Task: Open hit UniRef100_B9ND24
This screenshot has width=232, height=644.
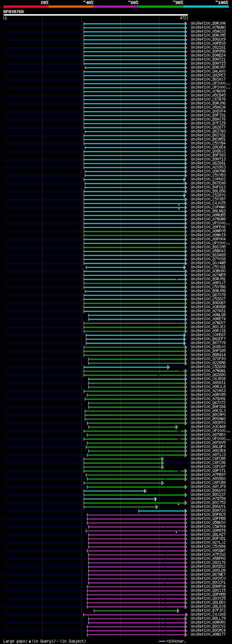Action: tap(208, 55)
